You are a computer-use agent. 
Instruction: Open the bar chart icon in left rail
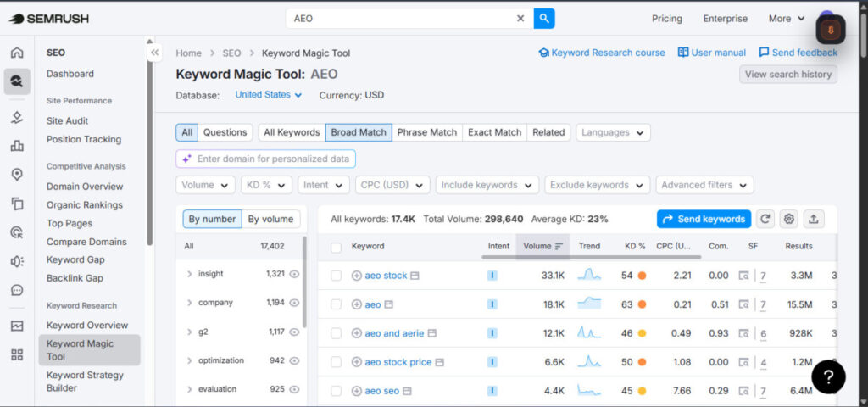point(17,146)
